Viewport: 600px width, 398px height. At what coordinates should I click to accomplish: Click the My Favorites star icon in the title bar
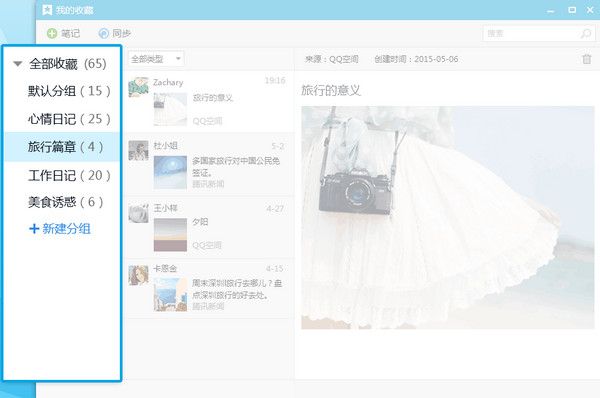click(47, 10)
